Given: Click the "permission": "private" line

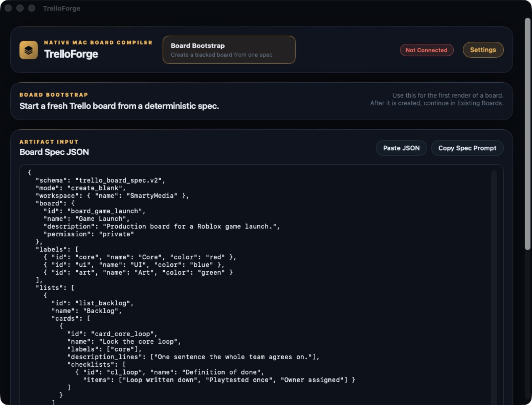Looking at the screenshot, I should [x=89, y=234].
